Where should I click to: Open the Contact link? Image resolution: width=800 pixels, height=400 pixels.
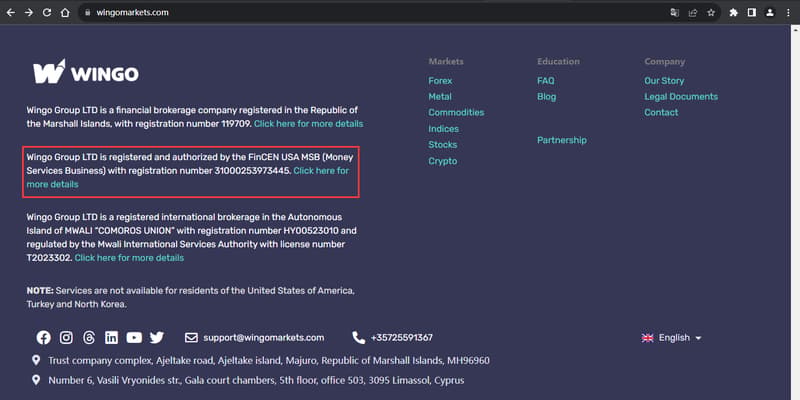click(x=661, y=112)
